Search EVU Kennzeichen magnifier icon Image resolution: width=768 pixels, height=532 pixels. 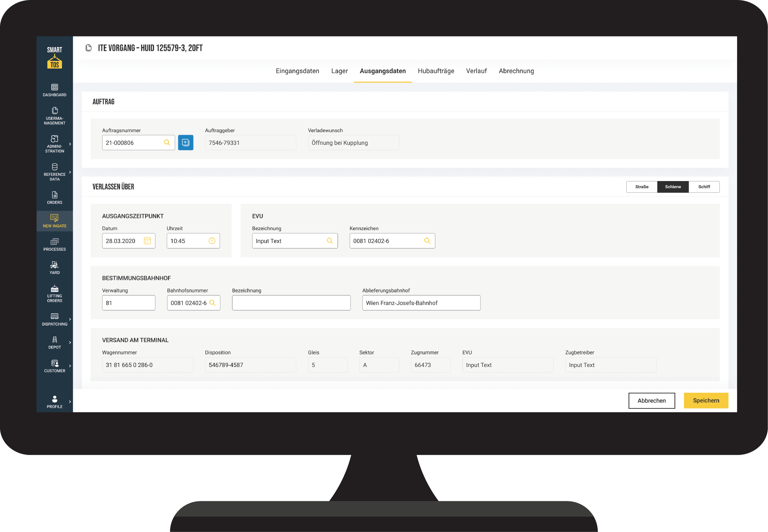(x=428, y=241)
